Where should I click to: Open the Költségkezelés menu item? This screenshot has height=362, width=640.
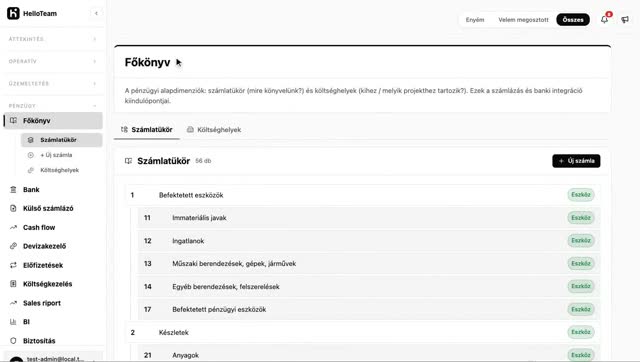(x=53, y=284)
